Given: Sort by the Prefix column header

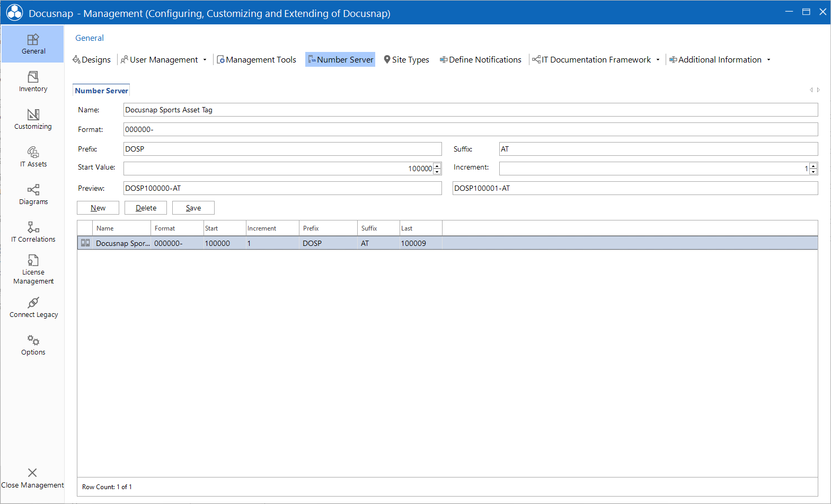Looking at the screenshot, I should (329, 228).
